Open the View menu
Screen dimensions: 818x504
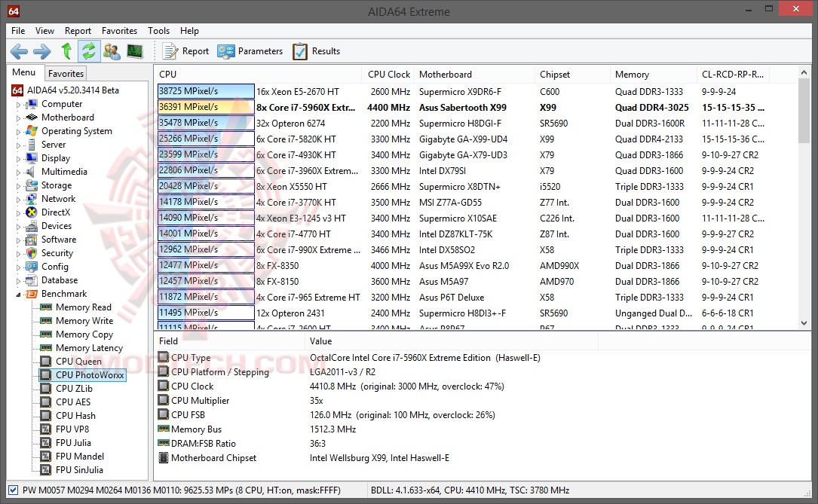click(x=45, y=31)
